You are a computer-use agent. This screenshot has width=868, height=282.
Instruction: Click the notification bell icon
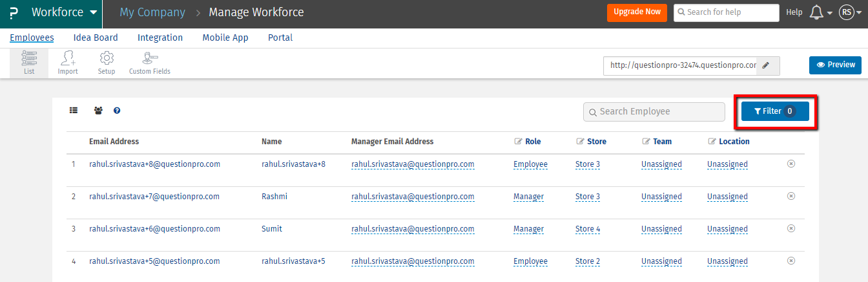(816, 12)
